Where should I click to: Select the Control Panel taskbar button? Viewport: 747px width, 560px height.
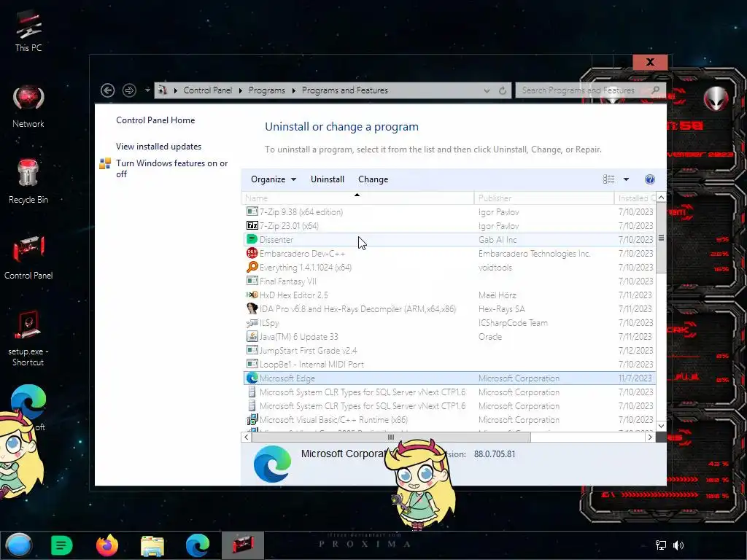pyautogui.click(x=243, y=545)
